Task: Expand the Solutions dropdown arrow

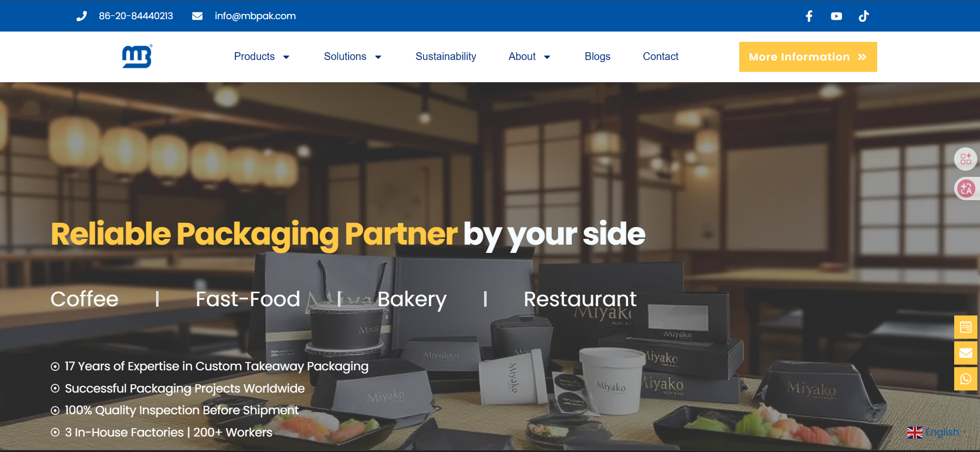Action: 378,57
